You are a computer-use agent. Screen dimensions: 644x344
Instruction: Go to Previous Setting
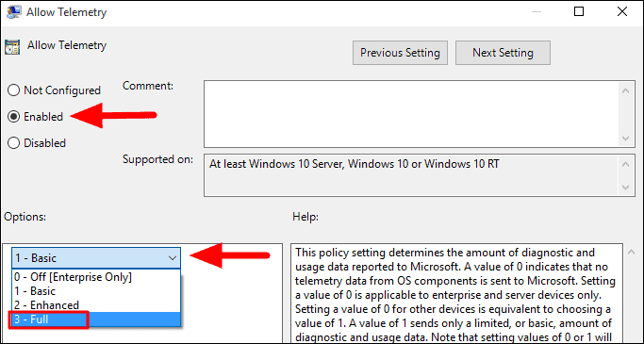tap(400, 53)
